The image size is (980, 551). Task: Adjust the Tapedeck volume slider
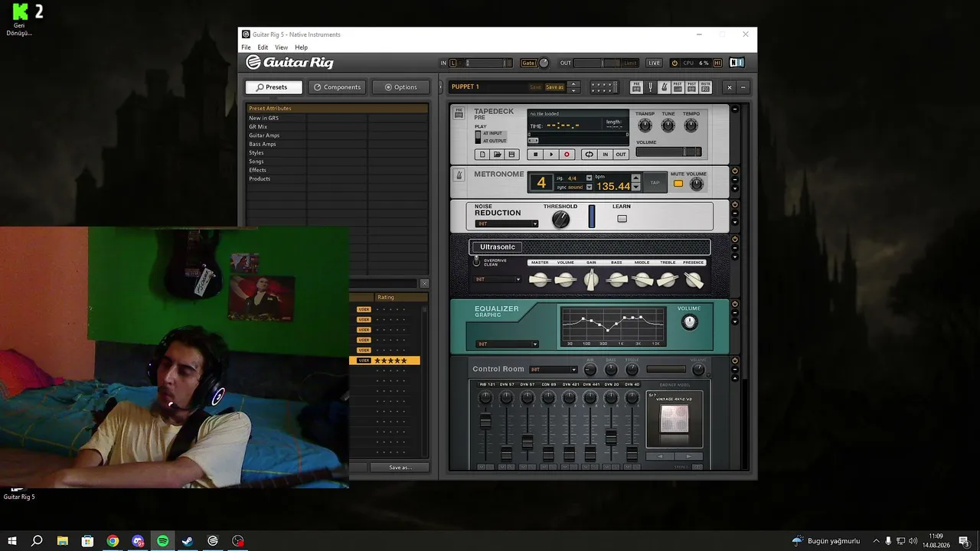point(668,152)
